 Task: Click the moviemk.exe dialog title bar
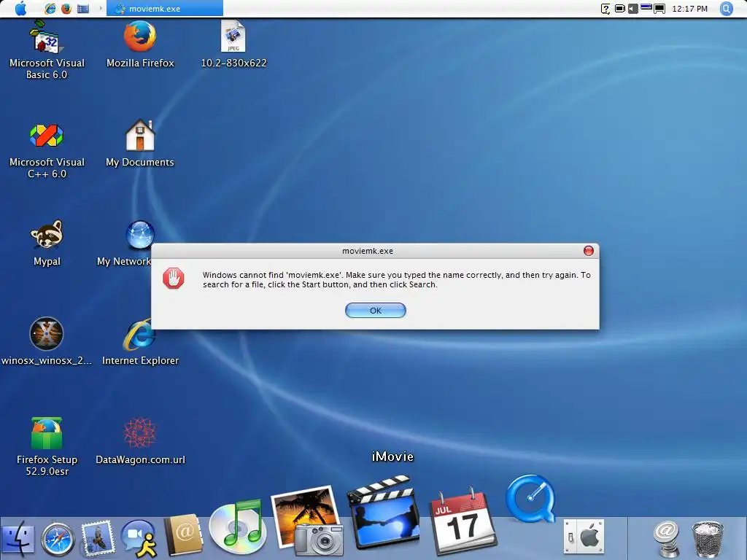click(x=368, y=251)
